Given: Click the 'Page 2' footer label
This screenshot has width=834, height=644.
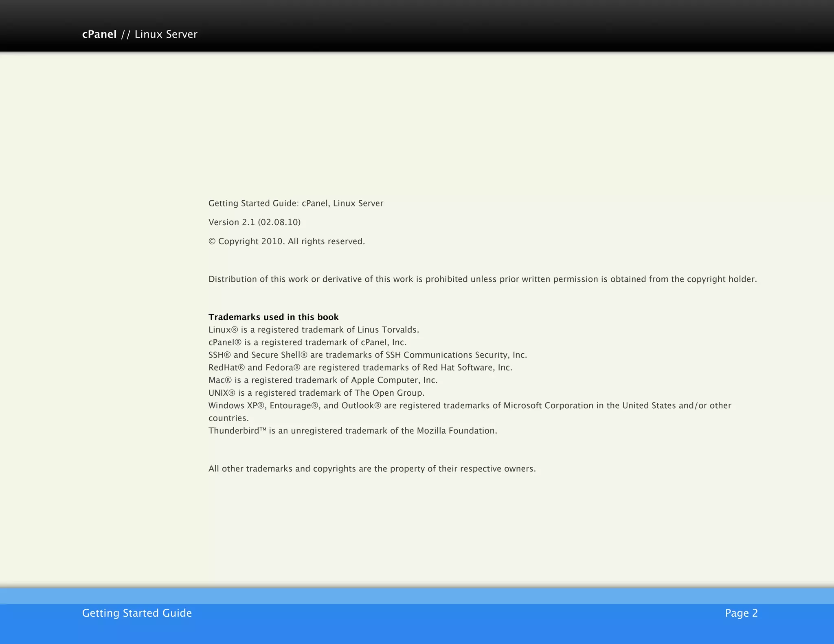Looking at the screenshot, I should [x=741, y=613].
